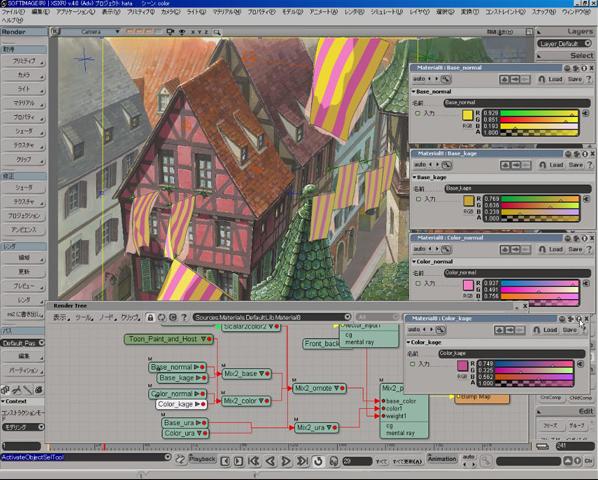Click the key icon next to auto in Color_normal panel
This screenshot has height=480, width=598.
(x=446, y=249)
